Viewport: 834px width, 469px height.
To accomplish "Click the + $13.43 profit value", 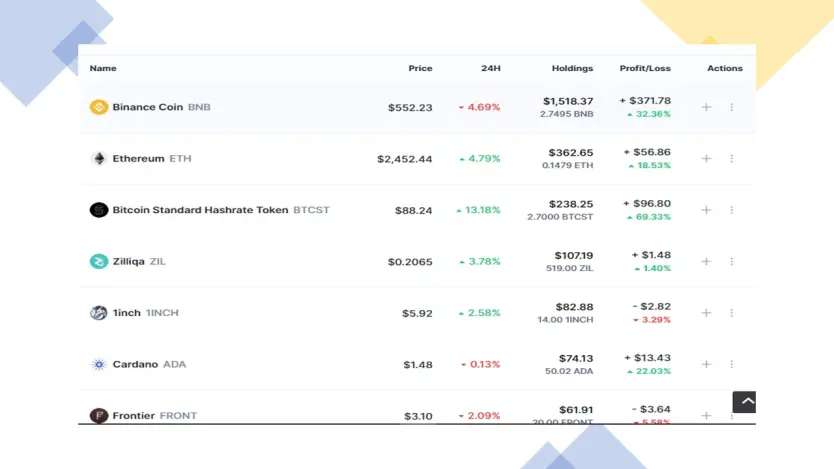I will [x=647, y=358].
